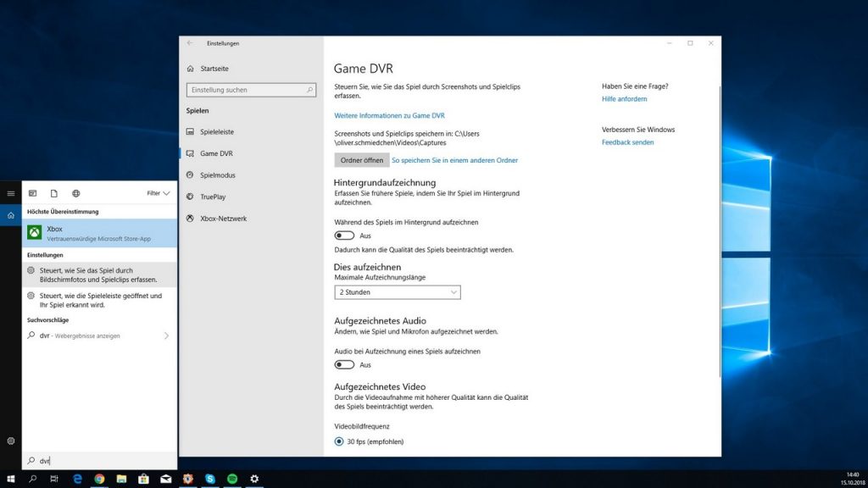This screenshot has height=488, width=868.
Task: Open Hilfe anfordern link
Action: point(624,99)
